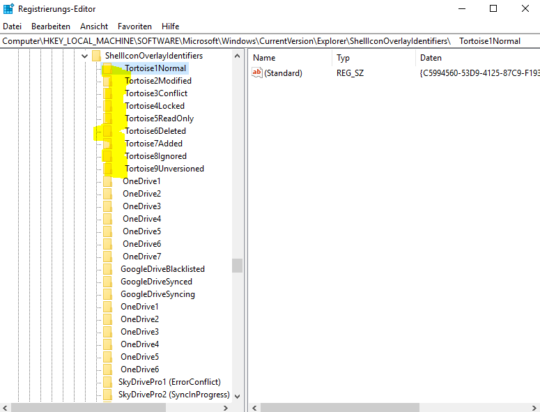
Task: Select the SkyDrivePro1 (ErrorConflict) key
Action: (169, 382)
